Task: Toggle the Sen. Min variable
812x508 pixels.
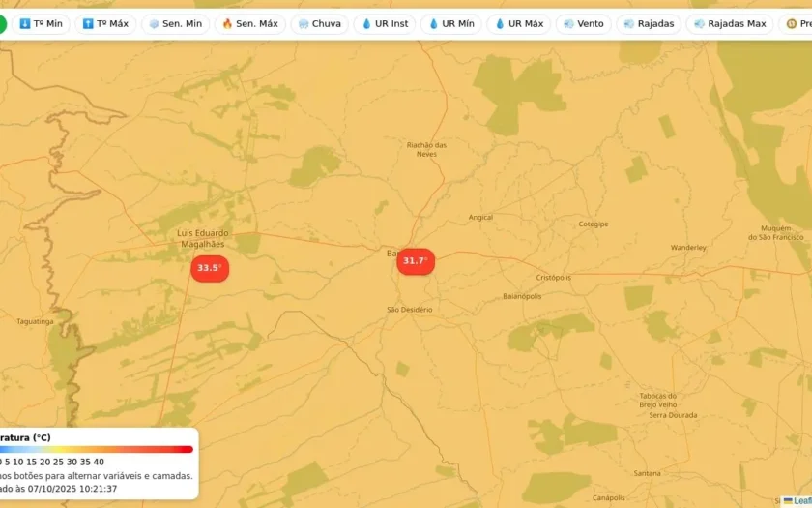Action: pos(176,24)
